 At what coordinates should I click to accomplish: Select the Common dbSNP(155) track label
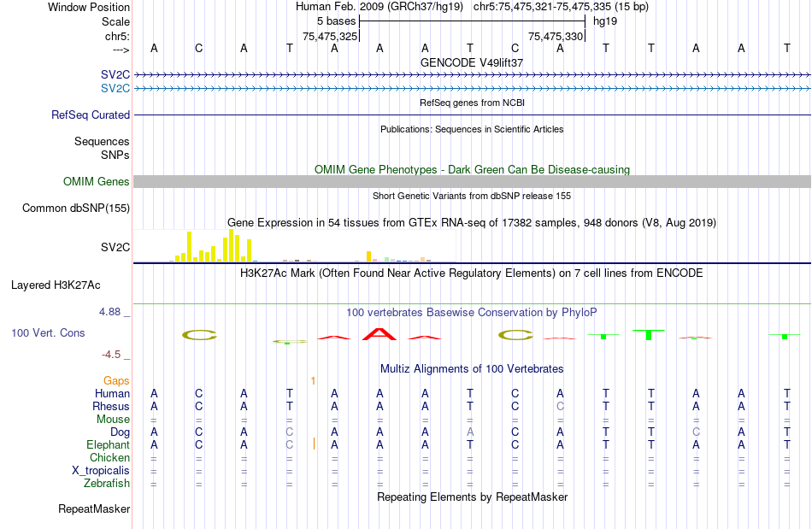pyautogui.click(x=75, y=208)
